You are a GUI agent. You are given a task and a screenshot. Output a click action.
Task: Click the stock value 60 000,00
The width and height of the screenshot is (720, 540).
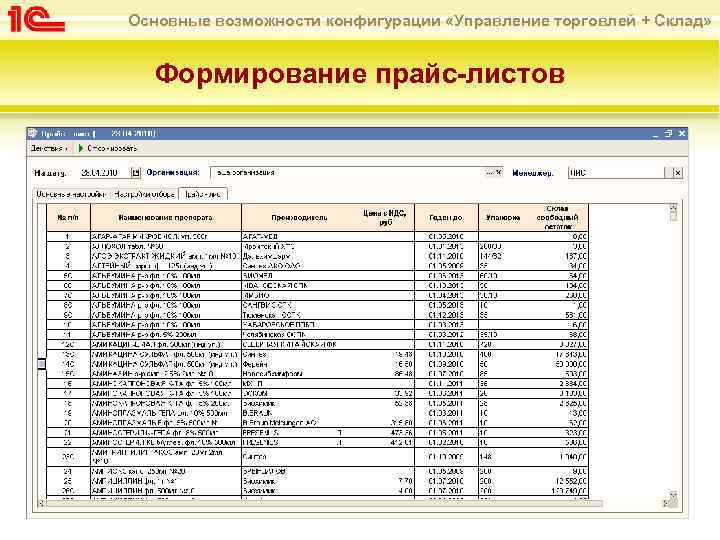click(571, 364)
